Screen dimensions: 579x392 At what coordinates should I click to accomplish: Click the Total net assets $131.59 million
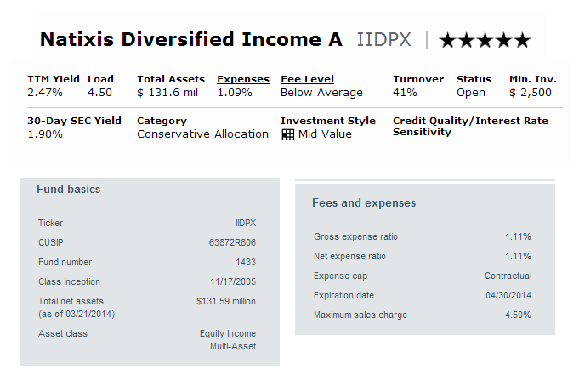click(226, 302)
